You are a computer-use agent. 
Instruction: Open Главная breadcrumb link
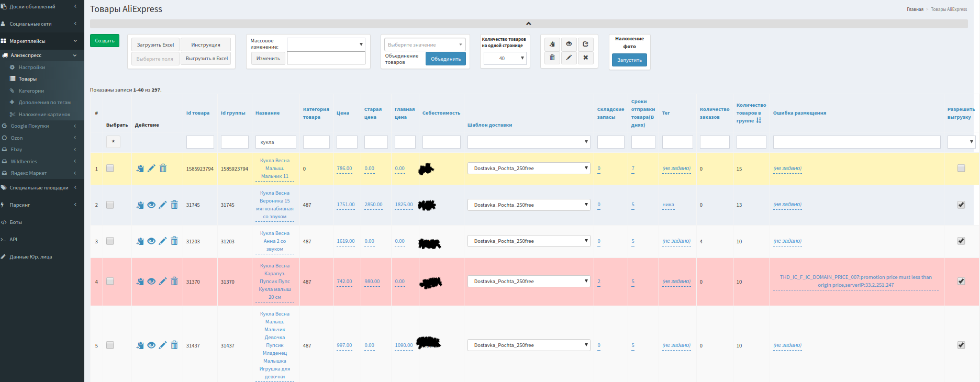pyautogui.click(x=915, y=9)
